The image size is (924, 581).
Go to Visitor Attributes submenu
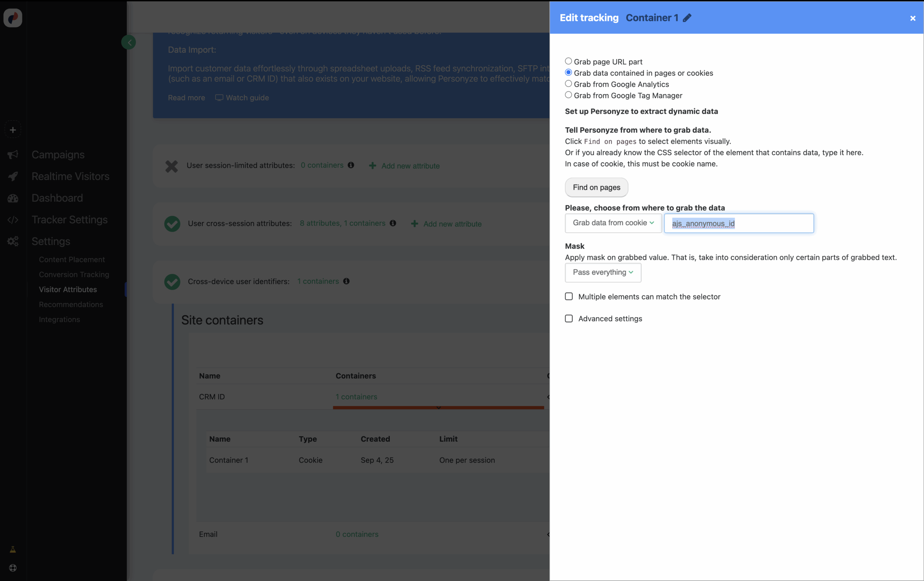coord(68,289)
